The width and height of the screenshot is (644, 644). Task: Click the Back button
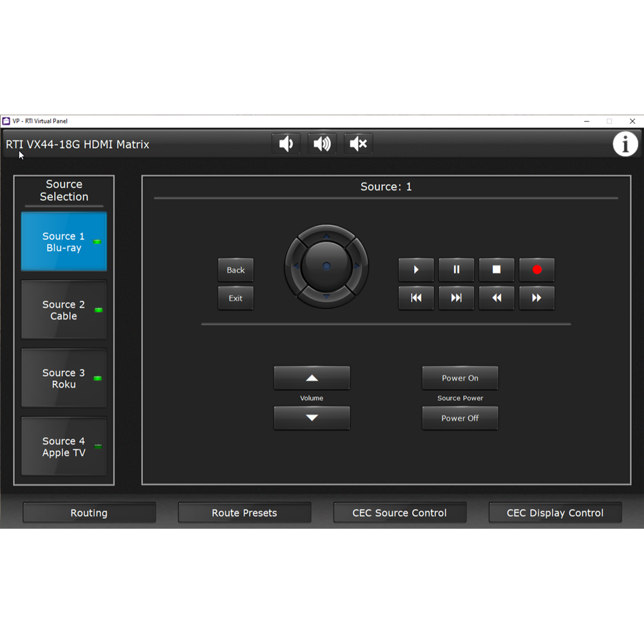tap(236, 270)
